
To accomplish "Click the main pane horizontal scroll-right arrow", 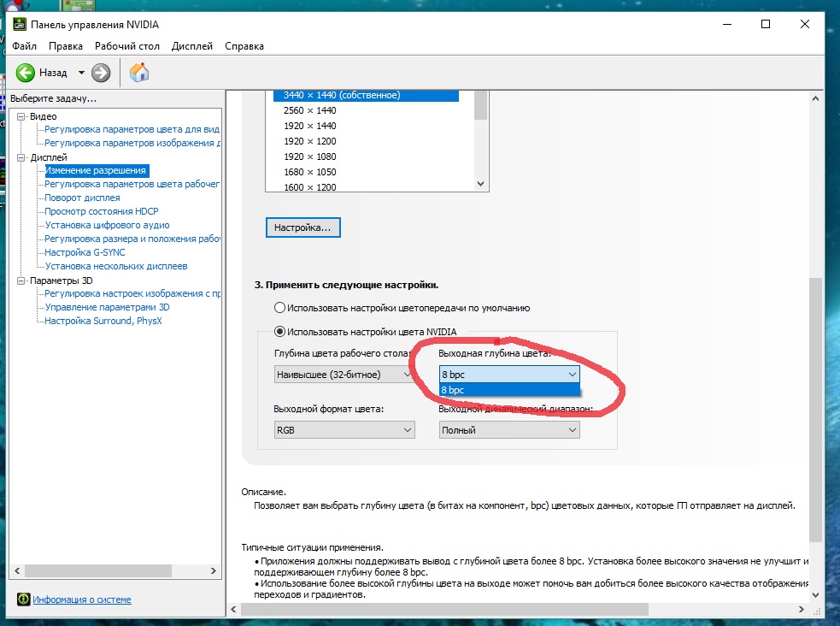I will click(802, 610).
